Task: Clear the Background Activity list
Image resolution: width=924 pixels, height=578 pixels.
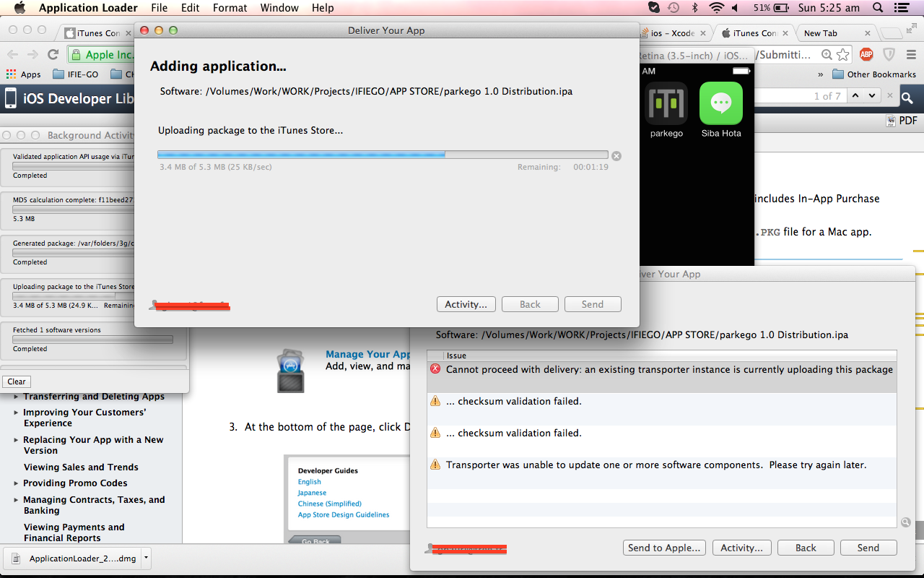Action: coord(17,381)
